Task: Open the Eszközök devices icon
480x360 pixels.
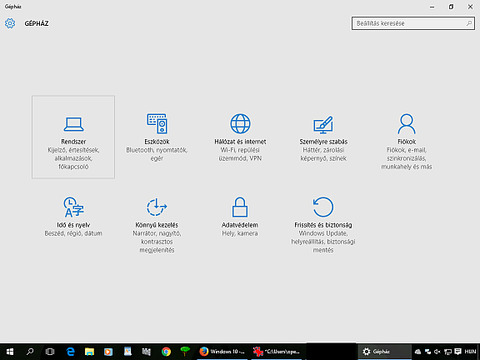Action: [157, 124]
